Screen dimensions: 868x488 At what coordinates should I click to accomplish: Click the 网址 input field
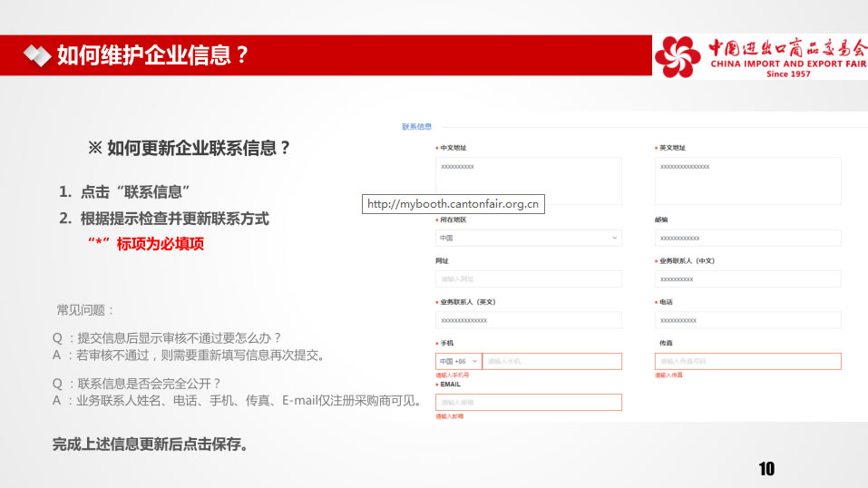click(528, 278)
